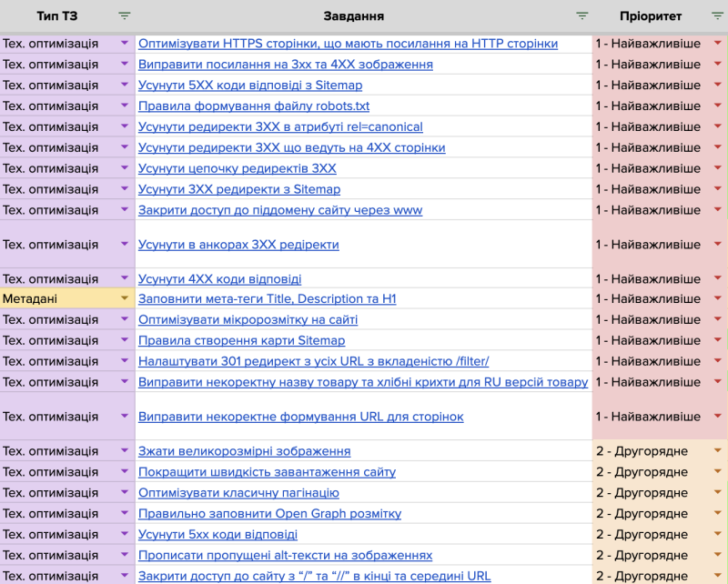Open the priority dropdown on the last visible row
Viewport: 728px width, 584px height.
point(718,576)
